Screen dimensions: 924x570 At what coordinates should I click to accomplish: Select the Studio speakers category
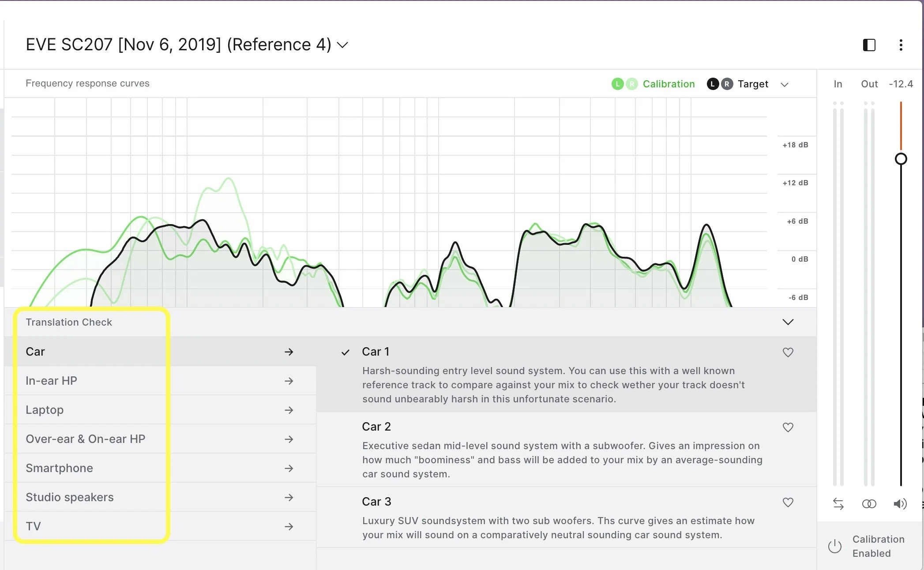click(x=70, y=497)
